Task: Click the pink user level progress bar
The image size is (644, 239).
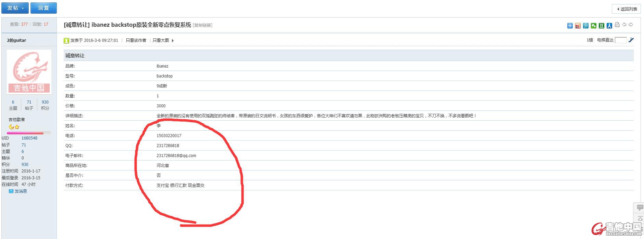Action: [29, 133]
